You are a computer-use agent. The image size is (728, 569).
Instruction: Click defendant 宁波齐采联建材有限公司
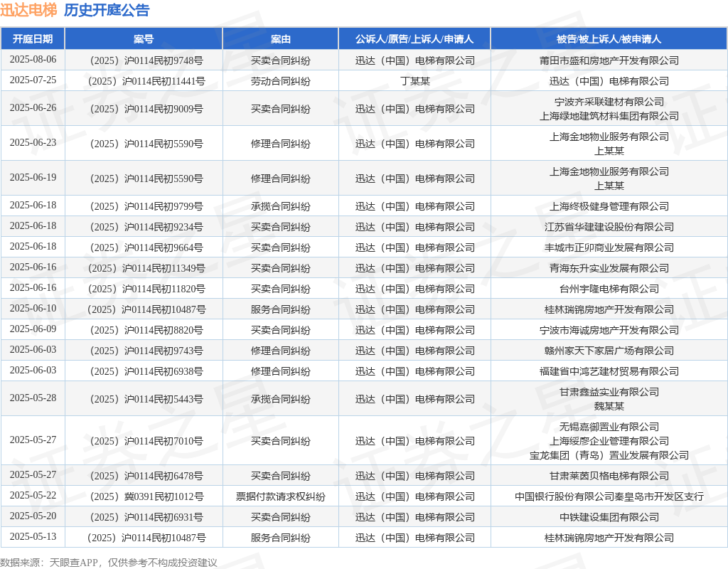pyautogui.click(x=609, y=102)
